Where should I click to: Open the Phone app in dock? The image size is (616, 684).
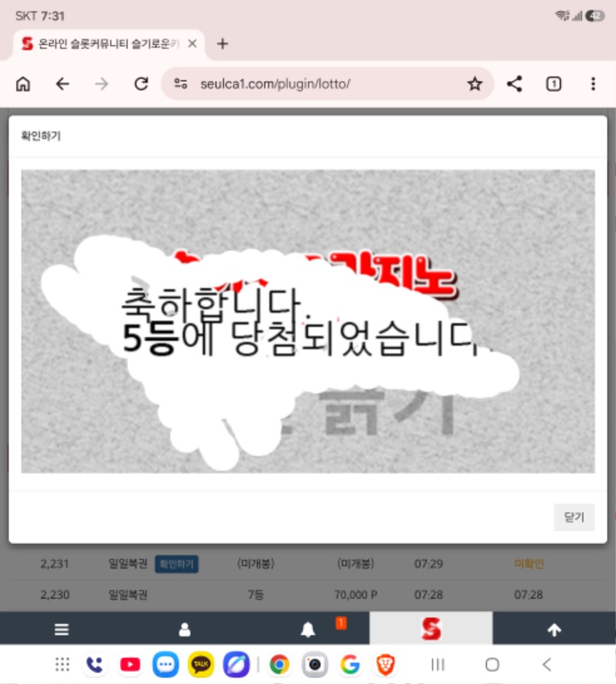95,665
